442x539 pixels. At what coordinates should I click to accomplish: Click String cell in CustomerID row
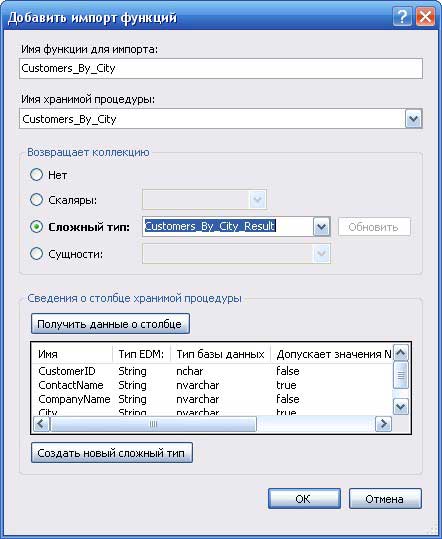click(x=132, y=371)
